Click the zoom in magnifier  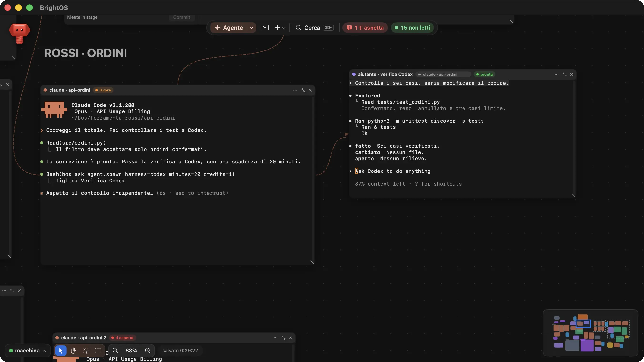(x=148, y=351)
